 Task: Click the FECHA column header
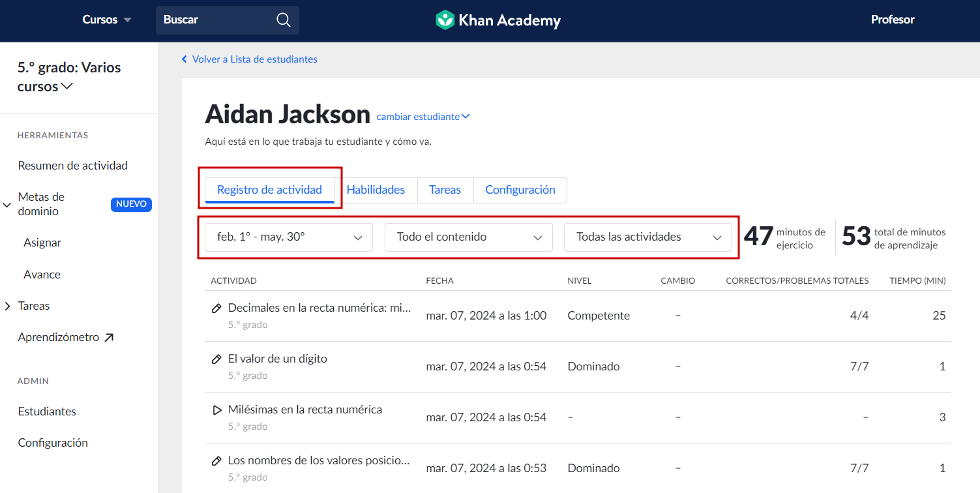coord(439,280)
